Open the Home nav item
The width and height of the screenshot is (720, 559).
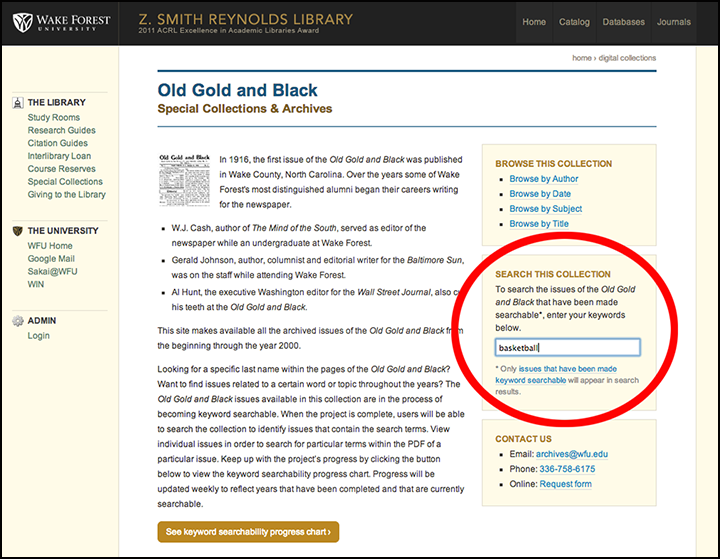click(534, 22)
